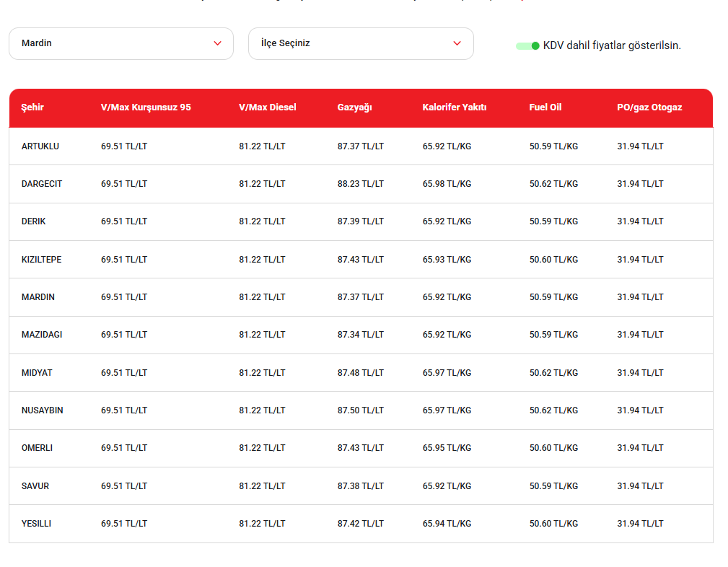The height and width of the screenshot is (567, 728).
Task: Click the DARGECIT row name
Action: click(x=42, y=184)
